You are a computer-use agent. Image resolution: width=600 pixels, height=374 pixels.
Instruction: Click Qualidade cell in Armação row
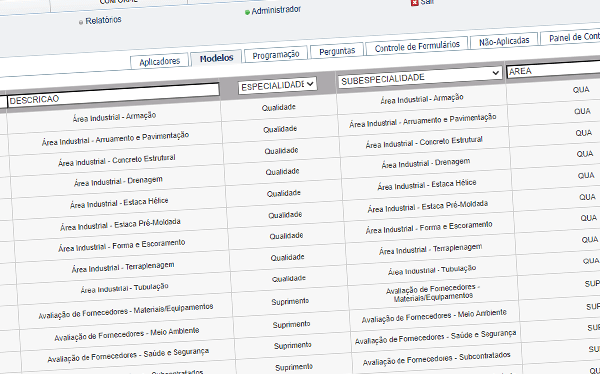tap(279, 108)
